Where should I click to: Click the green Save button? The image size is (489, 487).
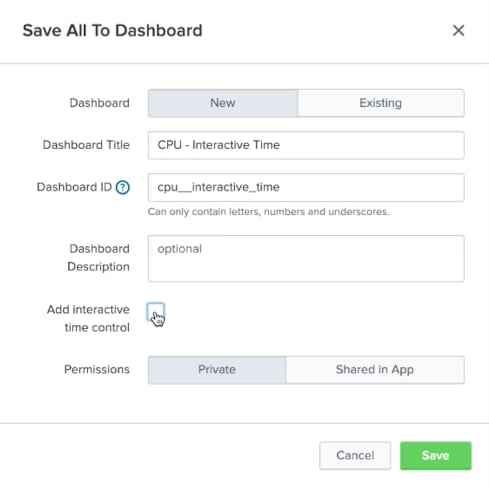tap(435, 456)
